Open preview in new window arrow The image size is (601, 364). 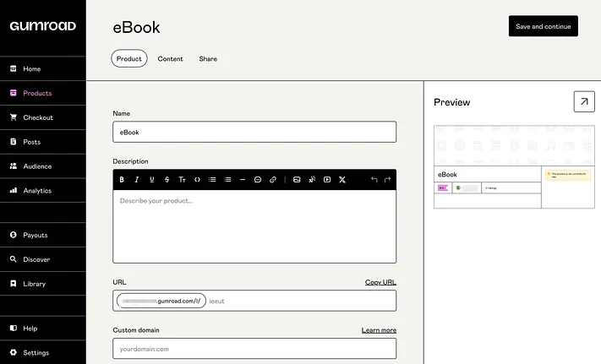click(x=584, y=101)
